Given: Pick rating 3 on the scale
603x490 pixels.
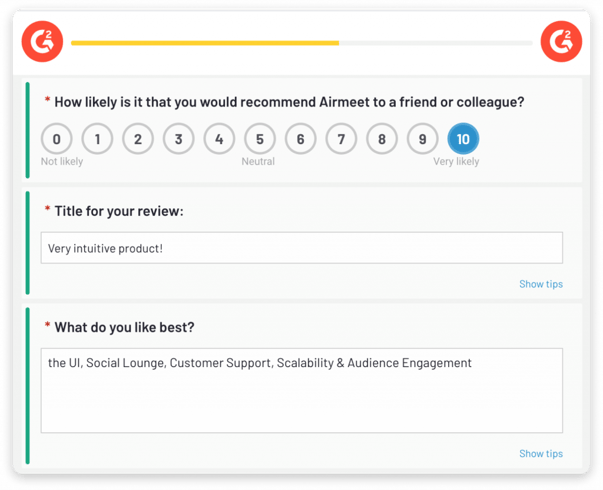Looking at the screenshot, I should point(178,139).
